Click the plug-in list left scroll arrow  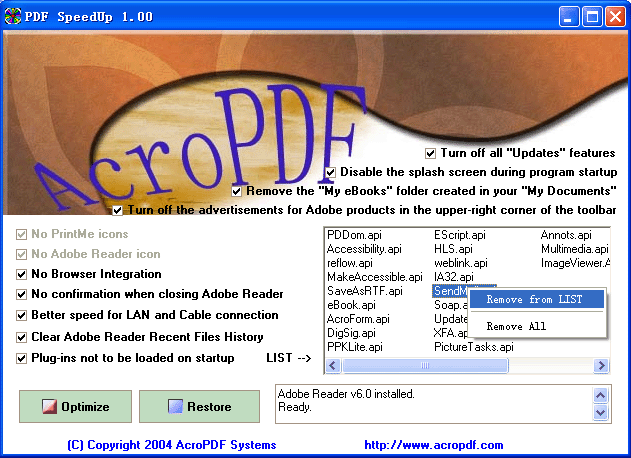pyautogui.click(x=333, y=365)
